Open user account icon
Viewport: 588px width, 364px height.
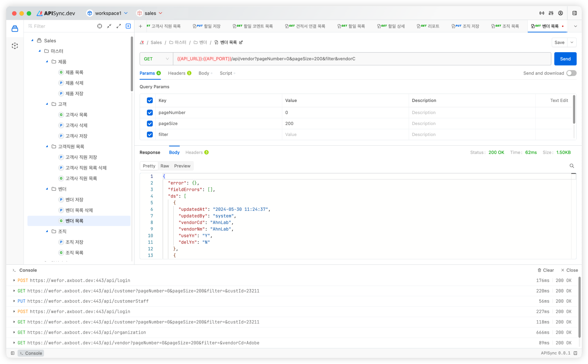tap(560, 13)
